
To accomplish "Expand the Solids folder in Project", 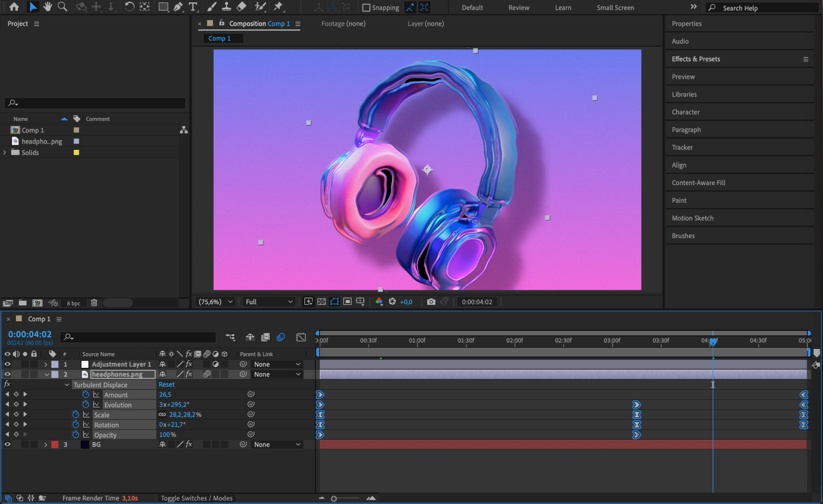I will click(x=5, y=153).
